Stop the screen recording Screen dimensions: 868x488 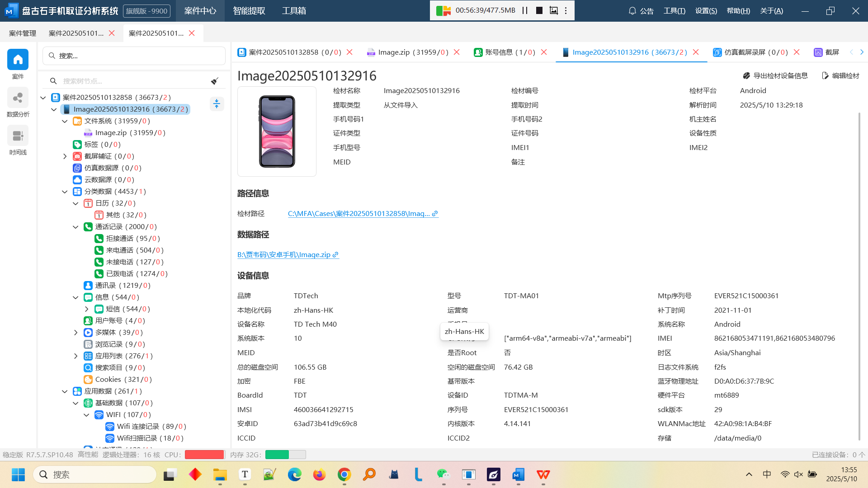(539, 10)
